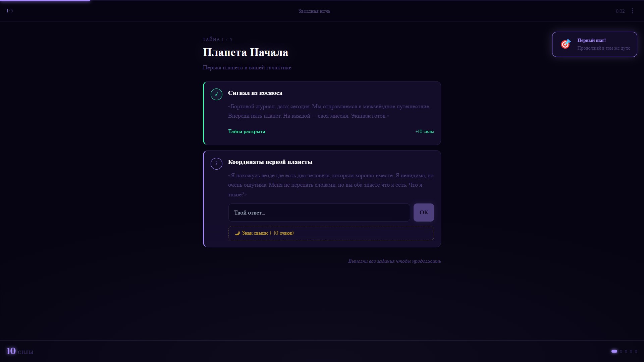Click the "Координаты первой планеты" card title

[x=270, y=162]
